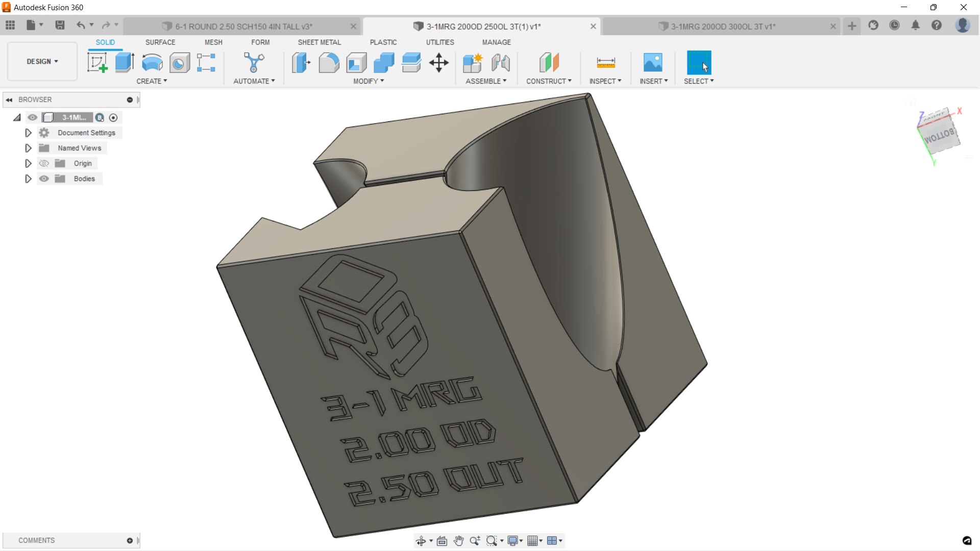Click the Orbit tool in navigation bar
This screenshot has width=980, height=551.
(x=421, y=541)
